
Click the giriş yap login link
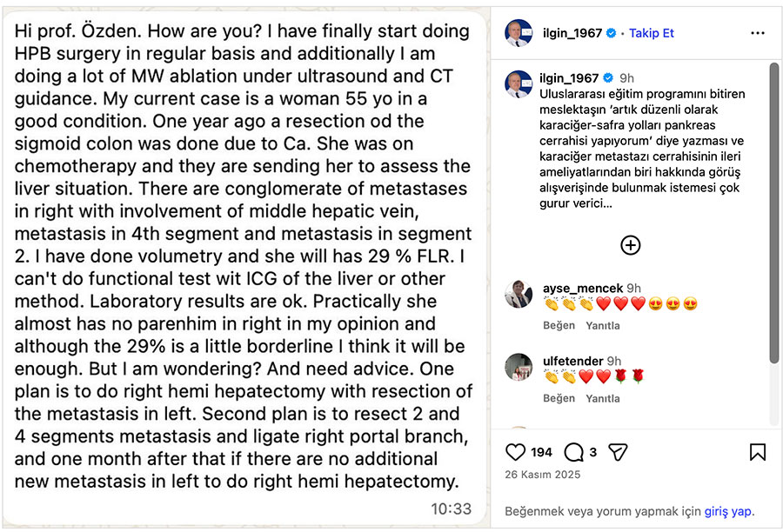(x=730, y=511)
